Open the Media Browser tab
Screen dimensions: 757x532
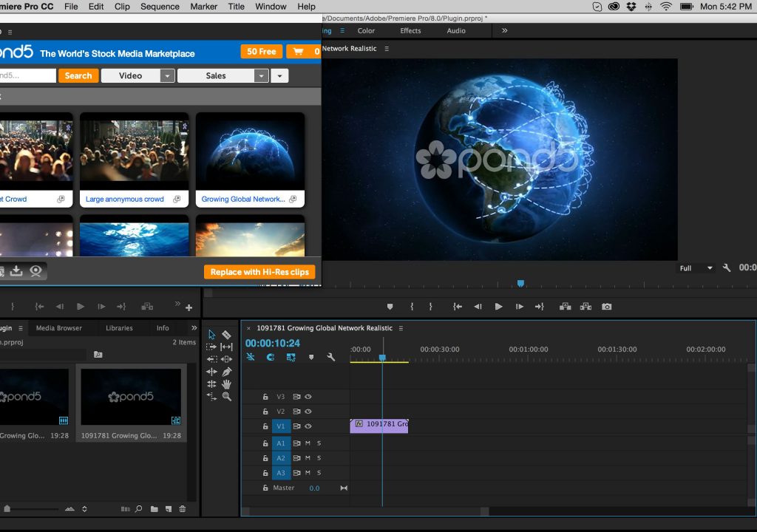click(59, 328)
